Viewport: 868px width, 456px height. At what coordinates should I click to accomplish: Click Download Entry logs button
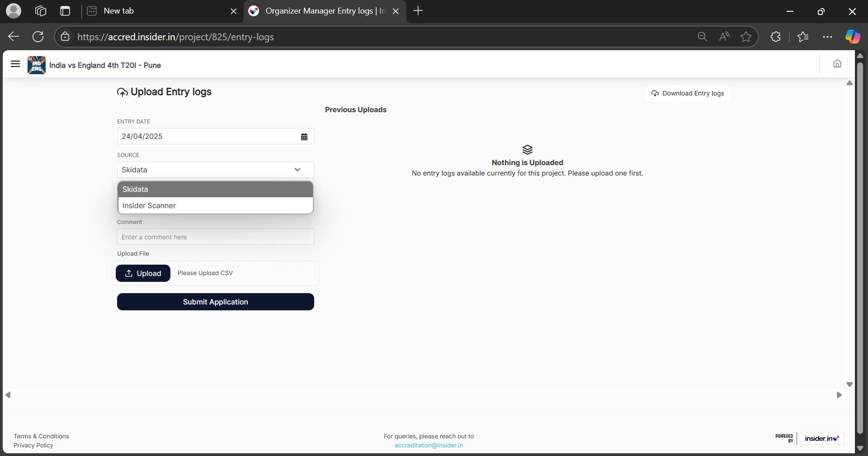pyautogui.click(x=688, y=93)
